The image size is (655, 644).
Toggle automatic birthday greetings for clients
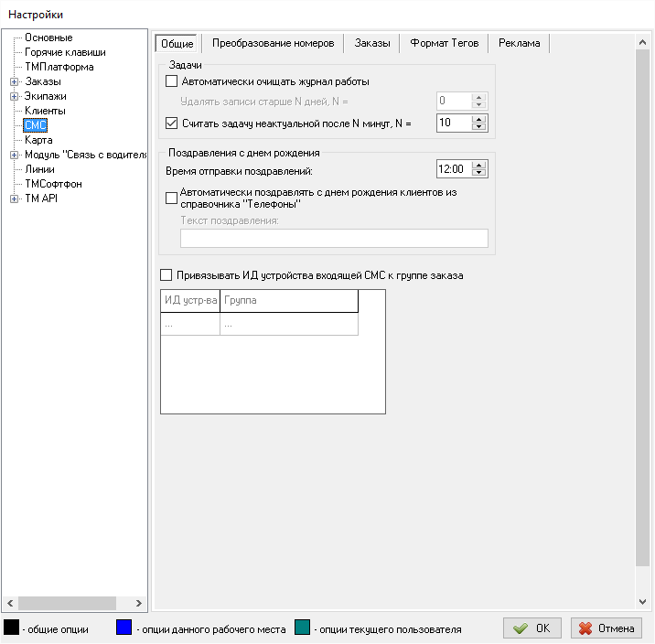(172, 198)
